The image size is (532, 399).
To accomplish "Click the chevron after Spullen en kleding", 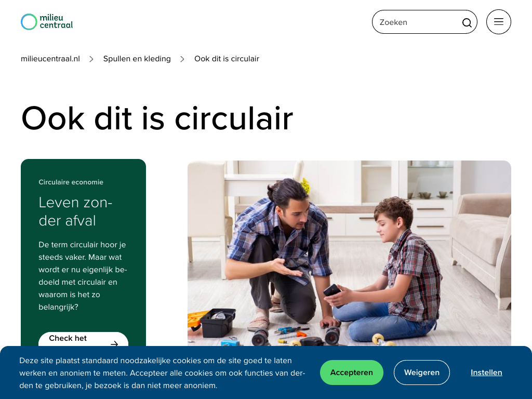I will pos(182,59).
